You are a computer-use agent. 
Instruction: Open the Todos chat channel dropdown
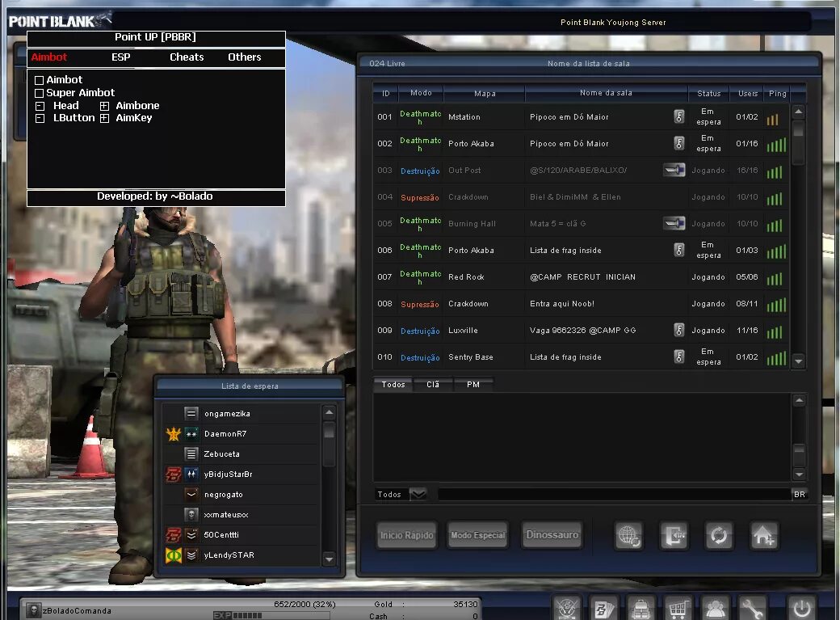[418, 494]
